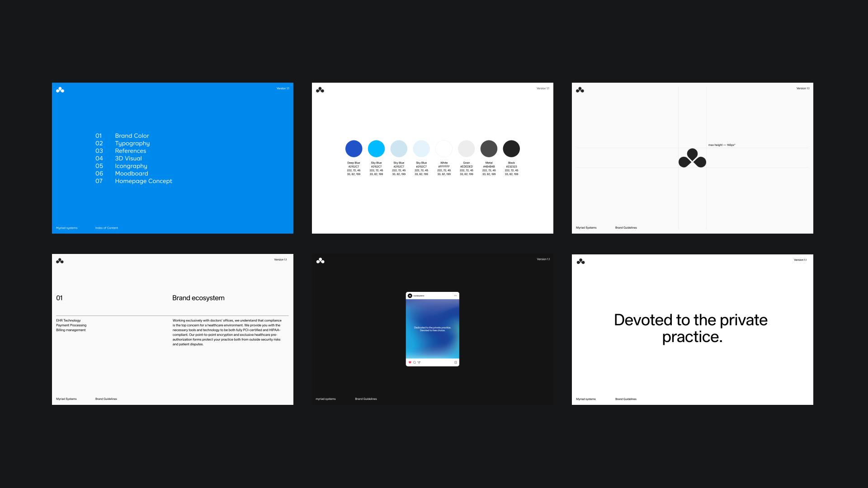This screenshot has height=488, width=868.
Task: Select the Black color swatch
Action: click(511, 149)
